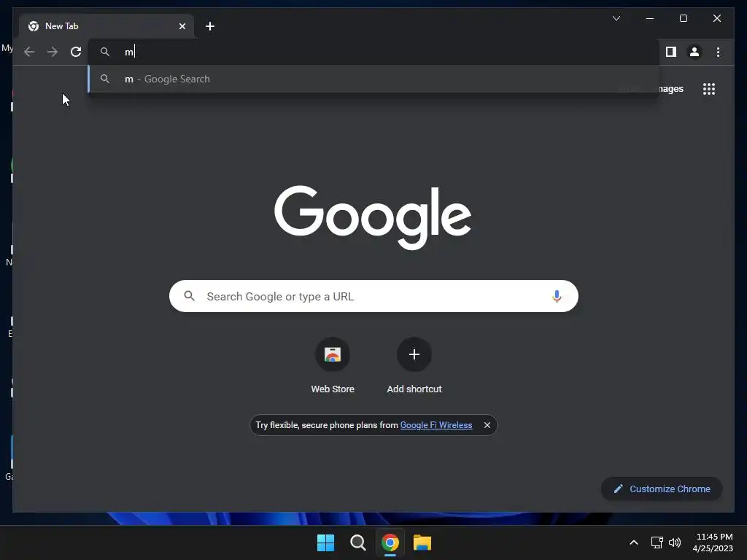Click the omnibox search magnifier icon
Image resolution: width=747 pixels, height=560 pixels.
coord(105,52)
